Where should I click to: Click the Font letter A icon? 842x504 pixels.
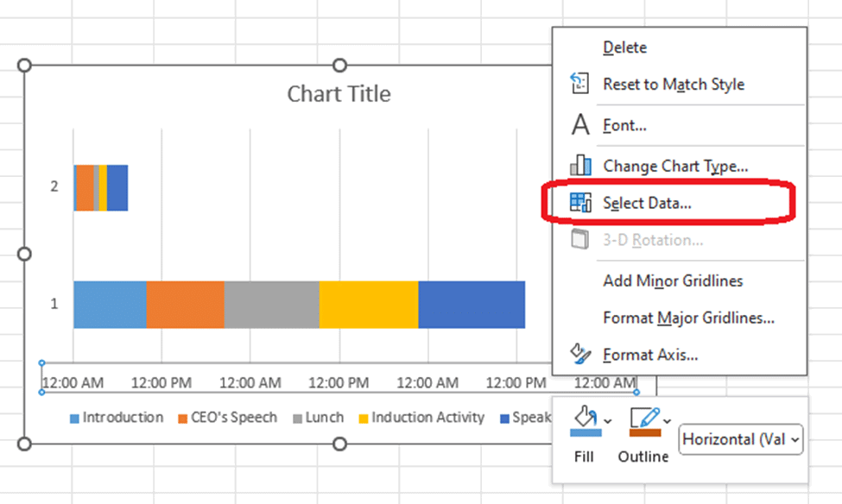(580, 125)
